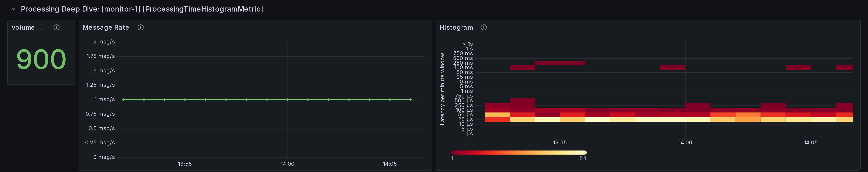Select the 900 volume stat value
This screenshot has height=172, width=868.
(x=41, y=59)
